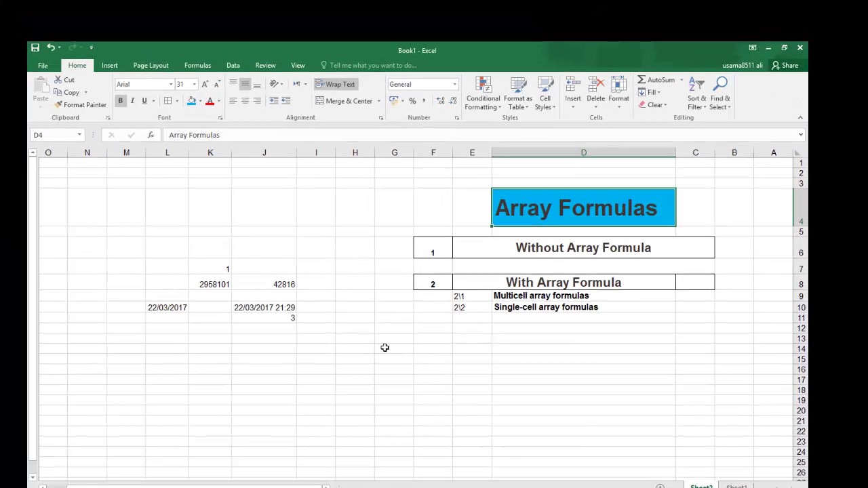Toggle middle vertical alignment
The image size is (868, 488).
pyautogui.click(x=245, y=84)
